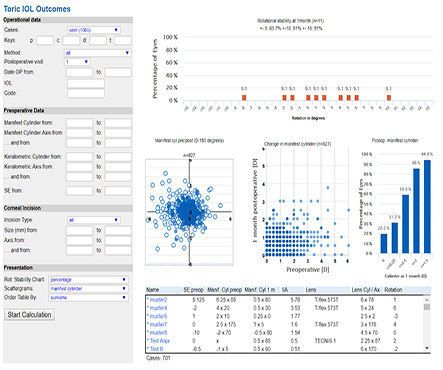Open the muster7 patient link
The image size is (443, 370).
[158, 324]
